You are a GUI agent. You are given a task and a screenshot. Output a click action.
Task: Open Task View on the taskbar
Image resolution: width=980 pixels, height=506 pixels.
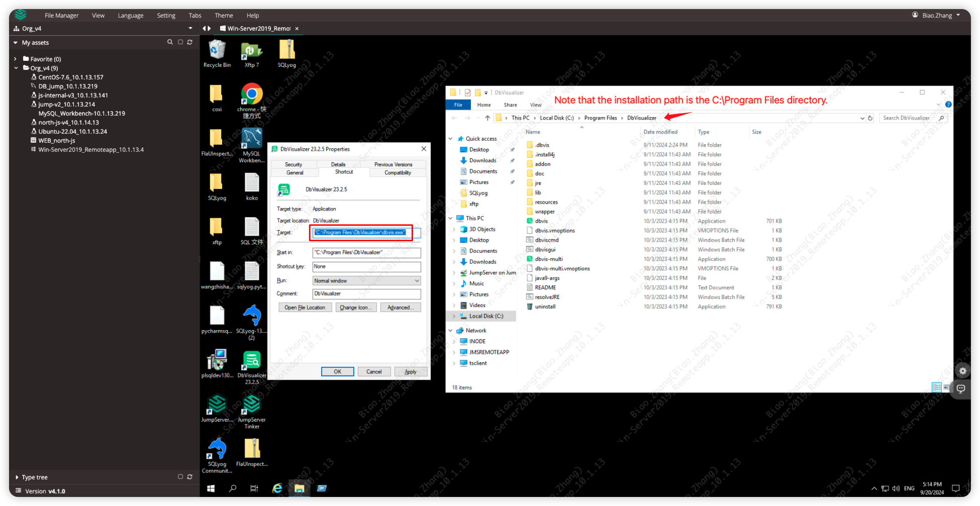254,488
